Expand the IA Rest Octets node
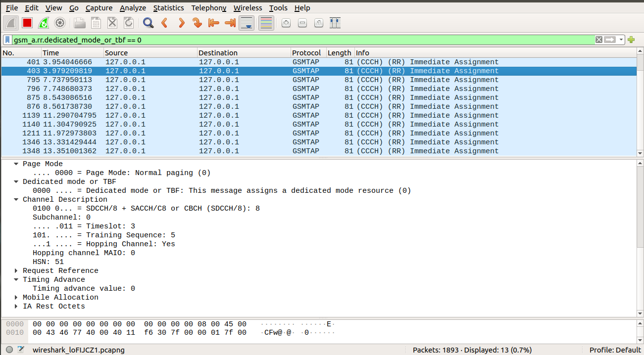Screen dimensions: 644x355 pos(16,306)
